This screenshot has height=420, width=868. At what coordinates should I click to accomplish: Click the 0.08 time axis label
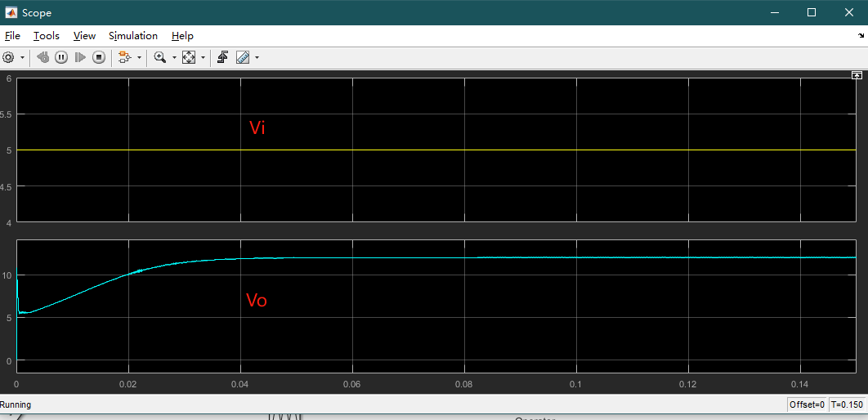tap(464, 384)
